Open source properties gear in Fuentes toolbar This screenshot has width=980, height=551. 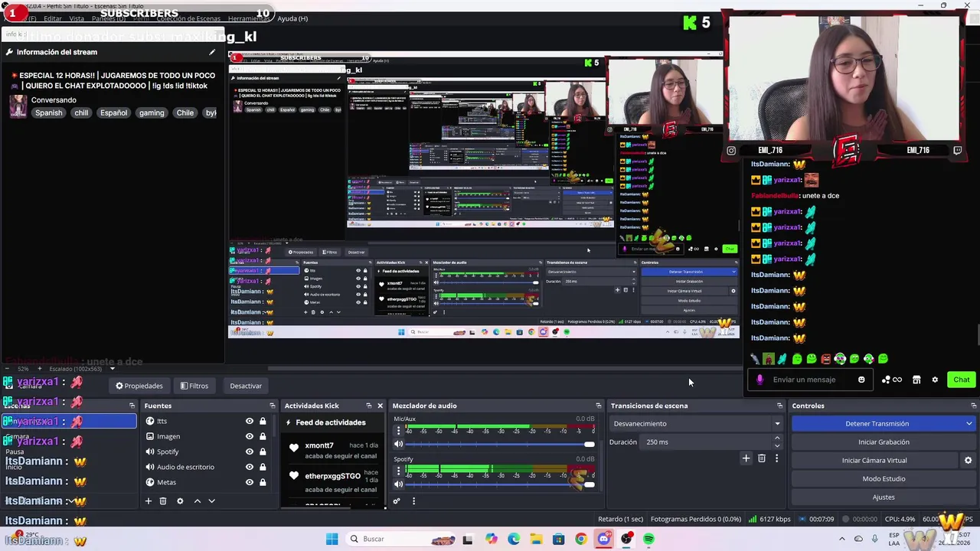[x=180, y=501]
